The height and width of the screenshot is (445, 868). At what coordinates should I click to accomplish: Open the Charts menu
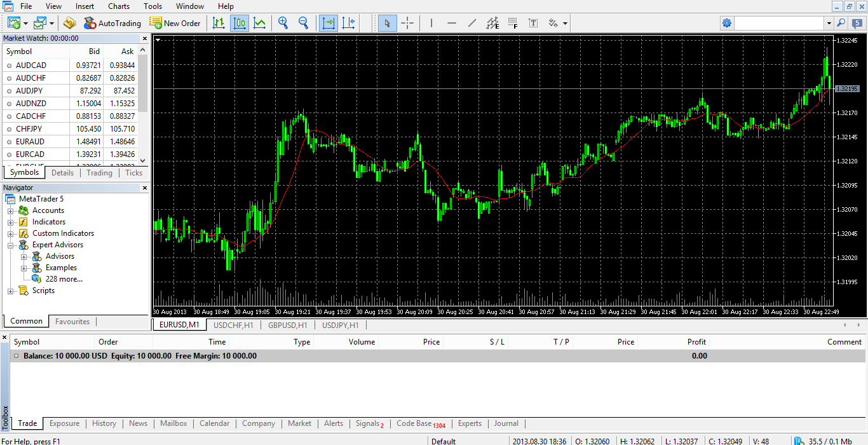click(x=119, y=6)
